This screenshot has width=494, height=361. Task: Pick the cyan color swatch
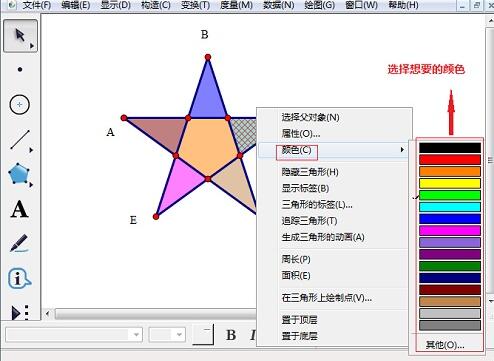[450, 207]
